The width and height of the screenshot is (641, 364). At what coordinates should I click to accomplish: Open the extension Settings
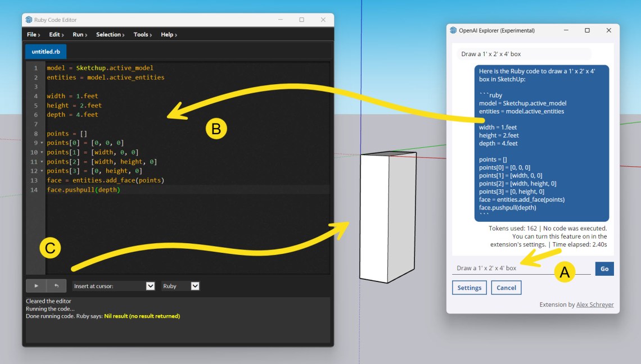[469, 288]
